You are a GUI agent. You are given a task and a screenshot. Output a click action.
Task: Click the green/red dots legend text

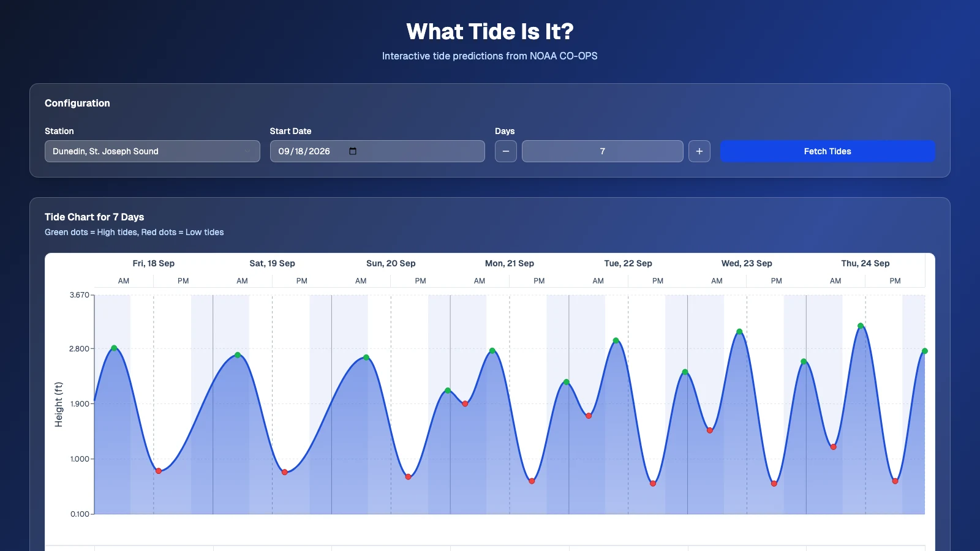(x=134, y=232)
